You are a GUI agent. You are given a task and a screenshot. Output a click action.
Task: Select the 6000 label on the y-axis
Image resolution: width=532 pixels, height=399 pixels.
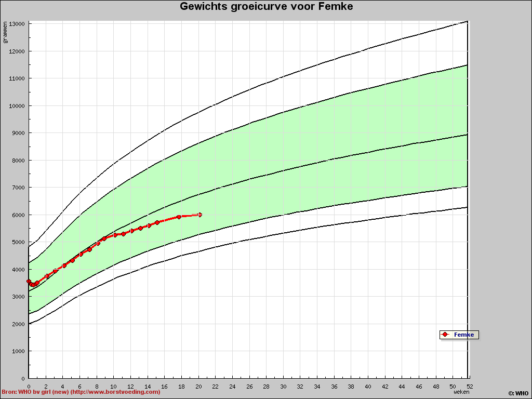18,215
